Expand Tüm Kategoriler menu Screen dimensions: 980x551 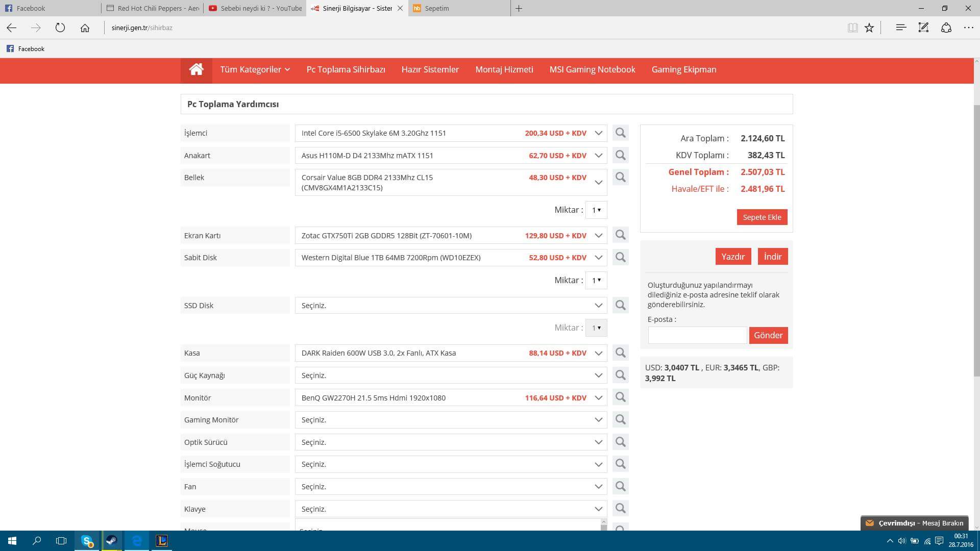tap(255, 69)
